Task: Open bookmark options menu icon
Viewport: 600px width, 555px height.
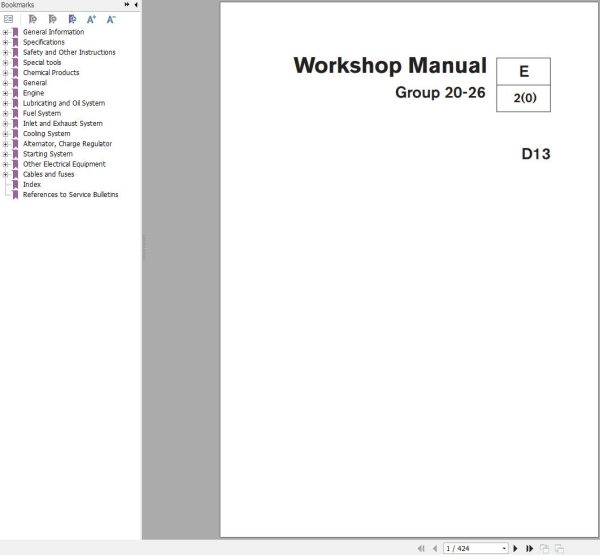Action: tap(8, 19)
